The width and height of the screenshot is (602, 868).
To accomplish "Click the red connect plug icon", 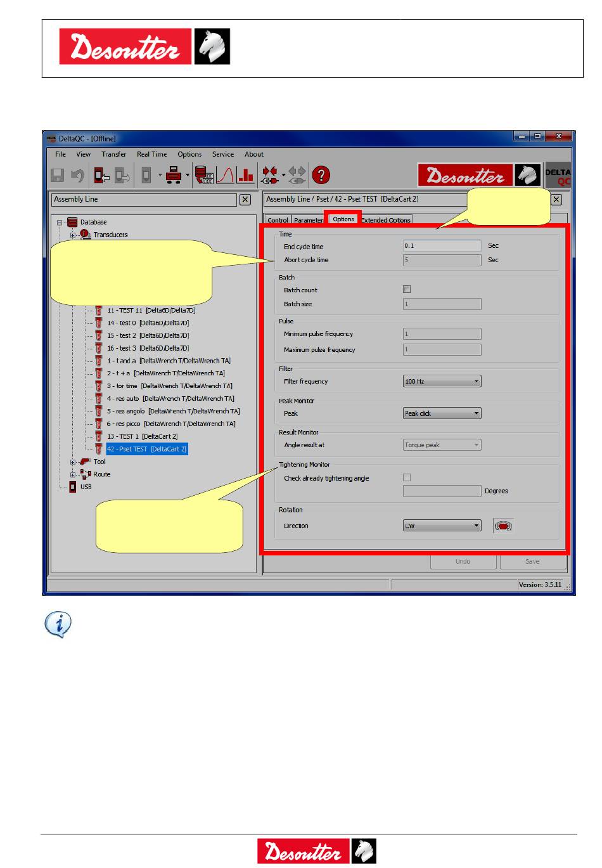I will tap(271, 176).
